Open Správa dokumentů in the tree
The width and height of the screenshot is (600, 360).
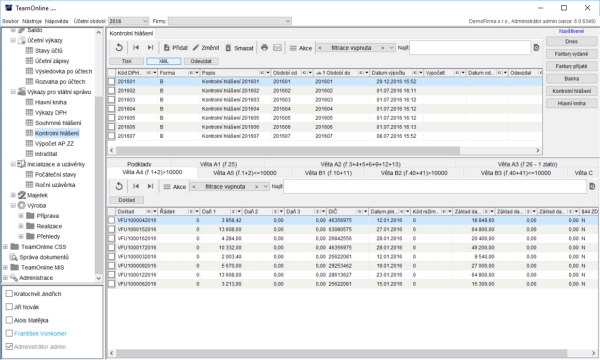(x=44, y=257)
